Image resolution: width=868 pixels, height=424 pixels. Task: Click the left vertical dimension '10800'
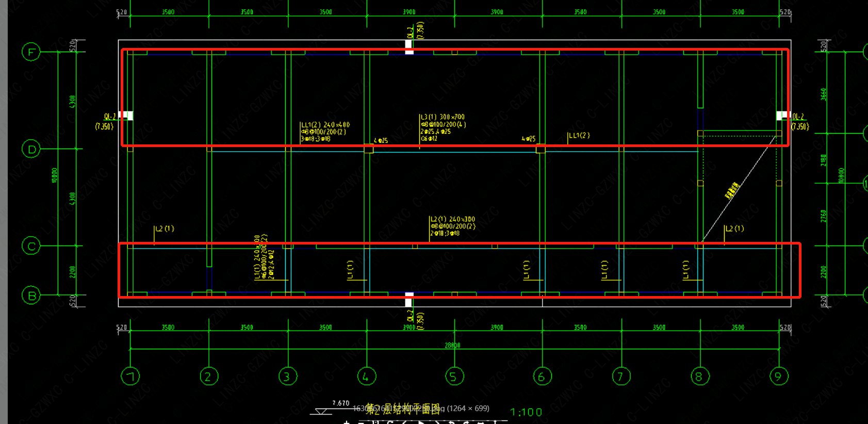click(x=55, y=175)
